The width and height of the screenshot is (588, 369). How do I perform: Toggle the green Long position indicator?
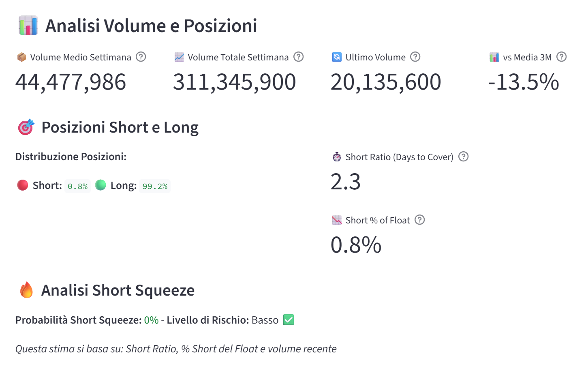[101, 185]
